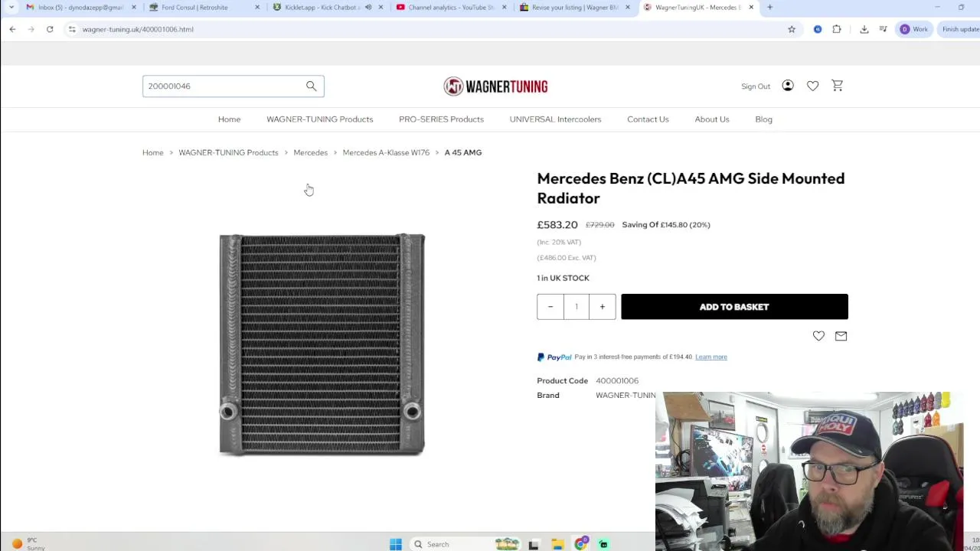
Task: Open the shopping basket icon
Action: click(837, 86)
